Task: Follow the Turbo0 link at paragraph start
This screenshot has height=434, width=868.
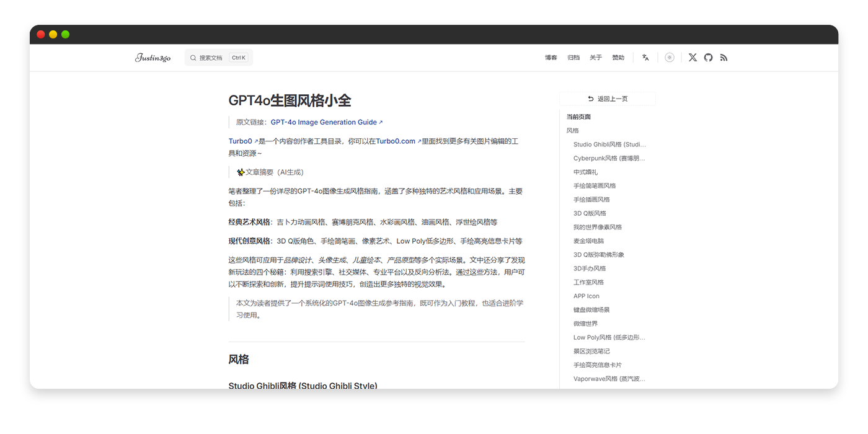Action: (243, 141)
